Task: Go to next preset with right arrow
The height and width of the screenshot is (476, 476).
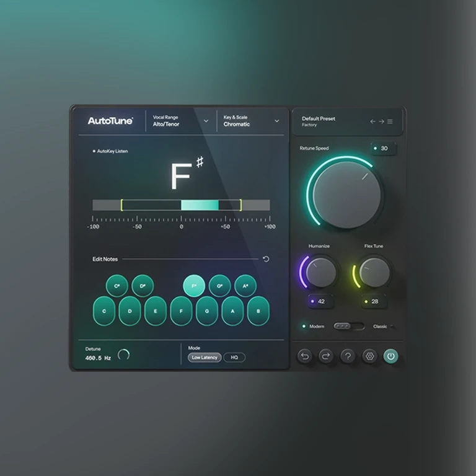Action: (381, 121)
